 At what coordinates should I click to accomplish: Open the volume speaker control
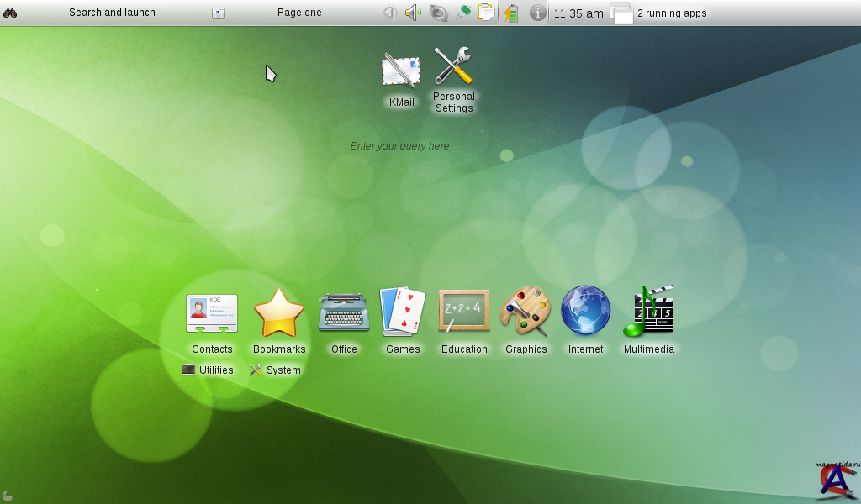(x=412, y=13)
